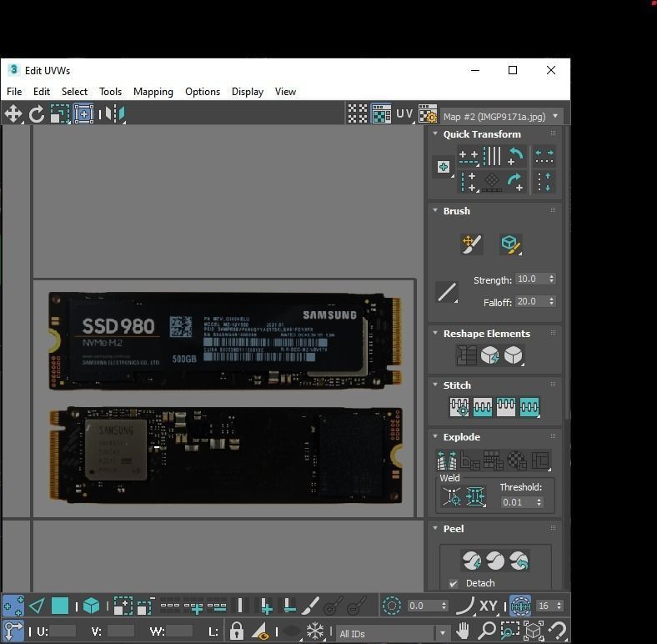Screen dimensions: 657x644
Task: Open the Tools menu
Action: click(110, 92)
